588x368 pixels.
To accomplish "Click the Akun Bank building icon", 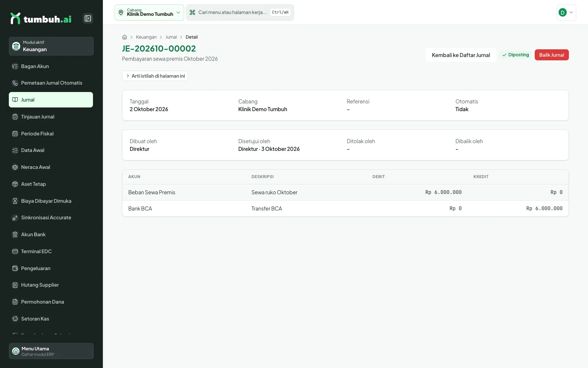I will coord(15,234).
